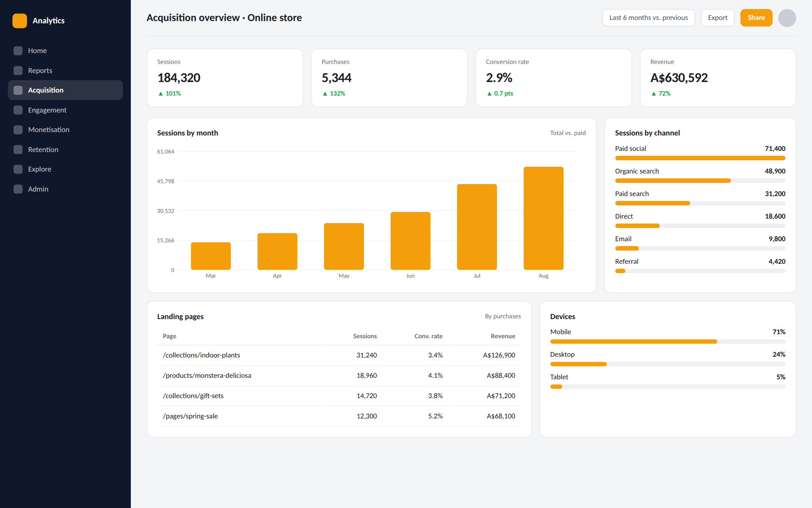The width and height of the screenshot is (812, 508).
Task: Click the Paid search progress bar
Action: tap(700, 203)
